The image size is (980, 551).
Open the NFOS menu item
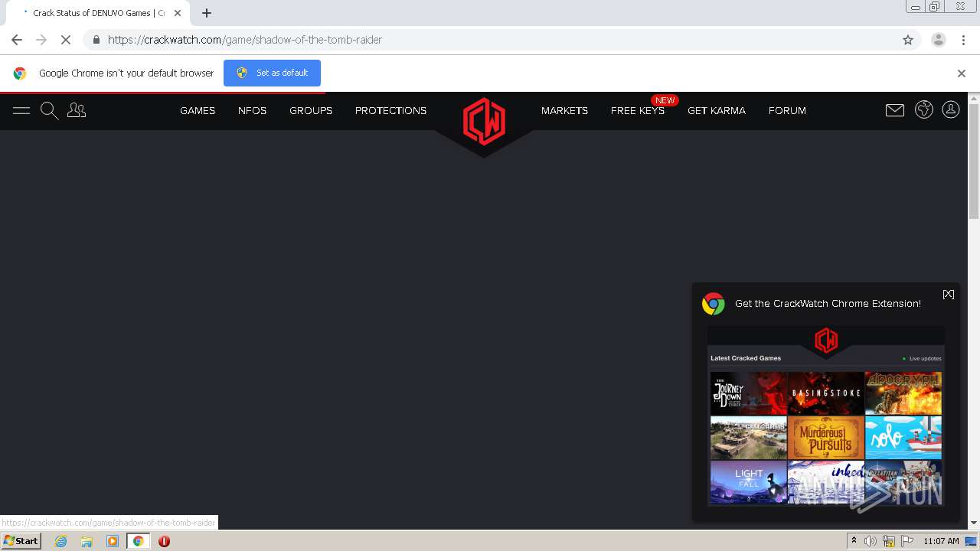coord(252,111)
